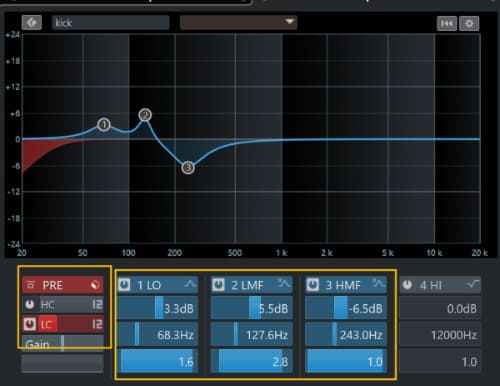Viewport: 500px width, 386px height.
Task: Click the 1.0 Q value of band 4 HI
Action: point(440,361)
